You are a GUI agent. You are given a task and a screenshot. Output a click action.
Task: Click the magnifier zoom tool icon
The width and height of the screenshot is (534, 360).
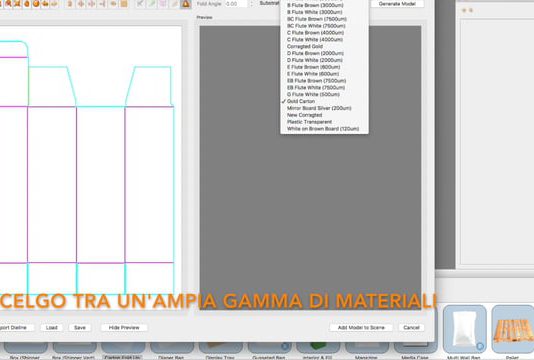pyautogui.click(x=8, y=4)
